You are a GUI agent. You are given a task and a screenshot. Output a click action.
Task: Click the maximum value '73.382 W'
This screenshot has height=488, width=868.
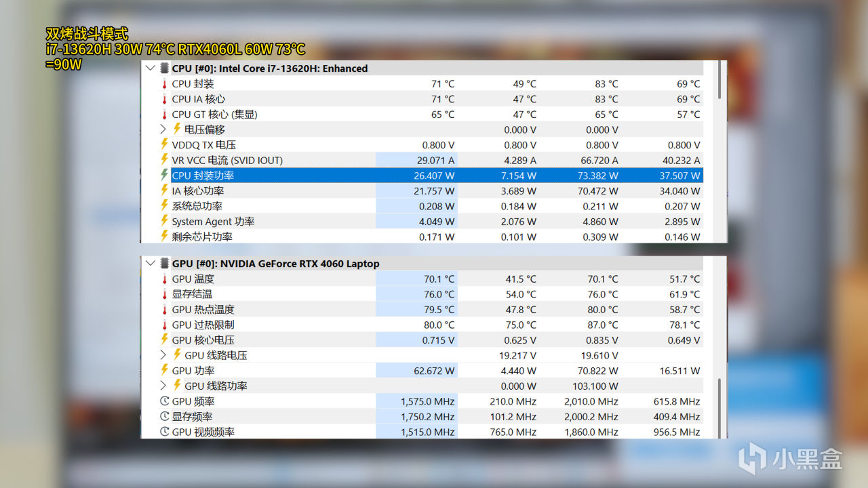point(597,176)
